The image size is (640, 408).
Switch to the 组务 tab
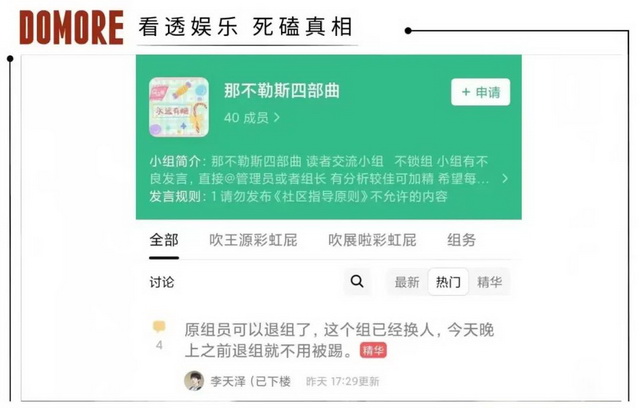(x=462, y=240)
